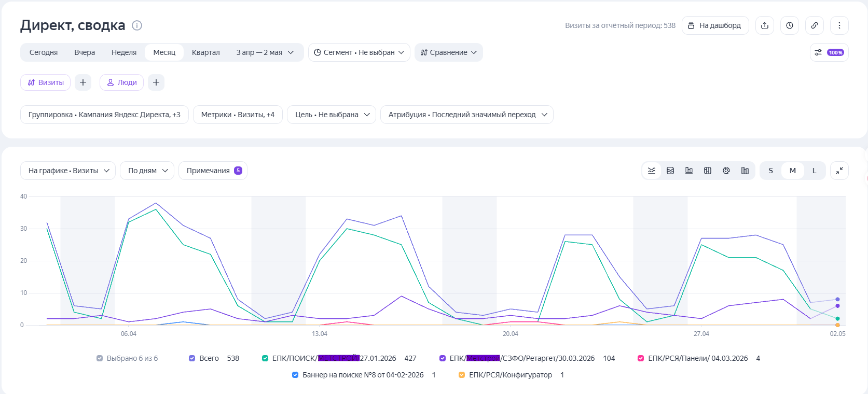Click the "27.04" date axis label

pos(701,334)
